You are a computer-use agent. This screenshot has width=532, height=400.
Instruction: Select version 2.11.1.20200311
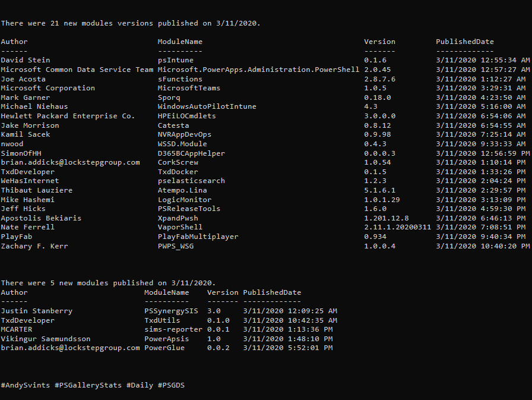tap(397, 227)
